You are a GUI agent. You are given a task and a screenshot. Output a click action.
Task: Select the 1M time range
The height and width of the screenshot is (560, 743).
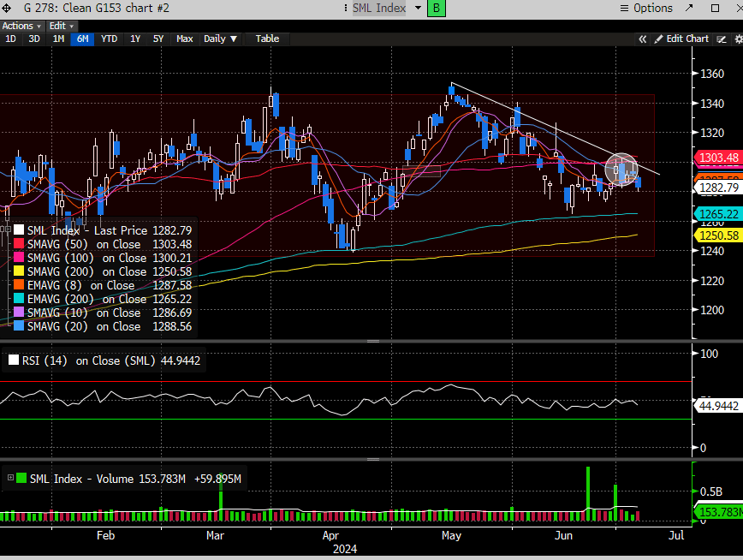[58, 39]
